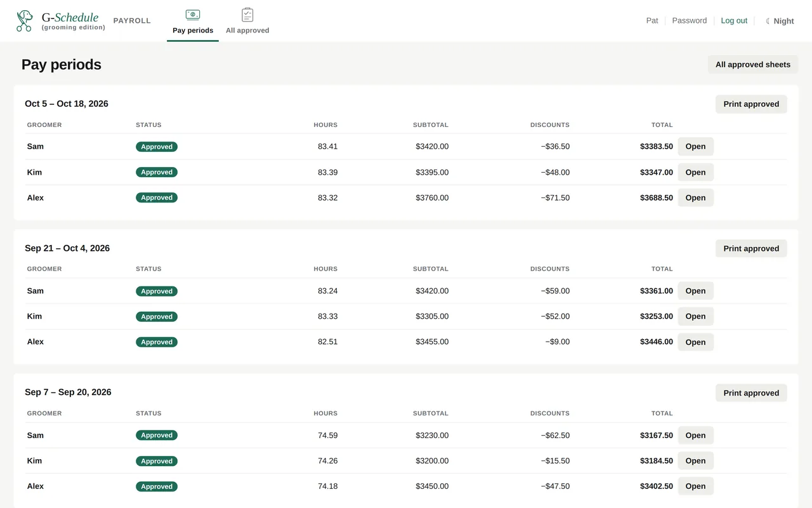Select the Pay periods page heading
Image resolution: width=812 pixels, height=508 pixels.
coord(62,65)
